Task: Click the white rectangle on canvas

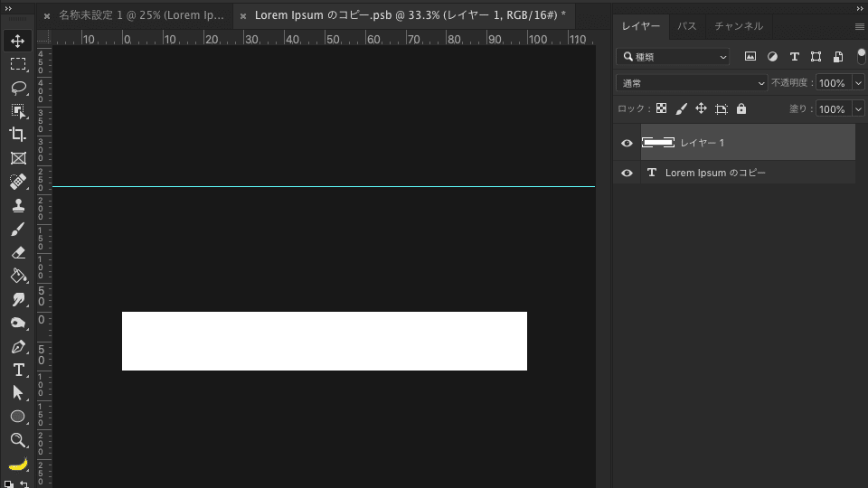Action: click(x=325, y=341)
